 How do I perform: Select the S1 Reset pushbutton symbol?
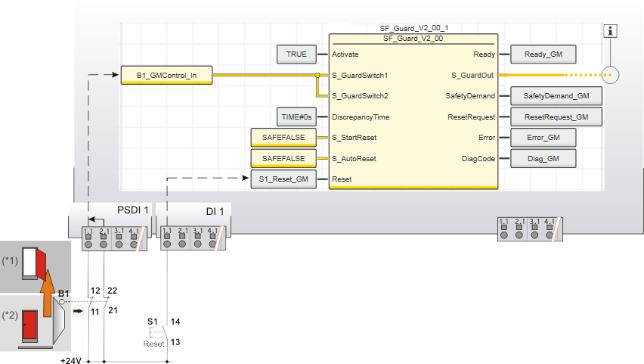point(157,331)
